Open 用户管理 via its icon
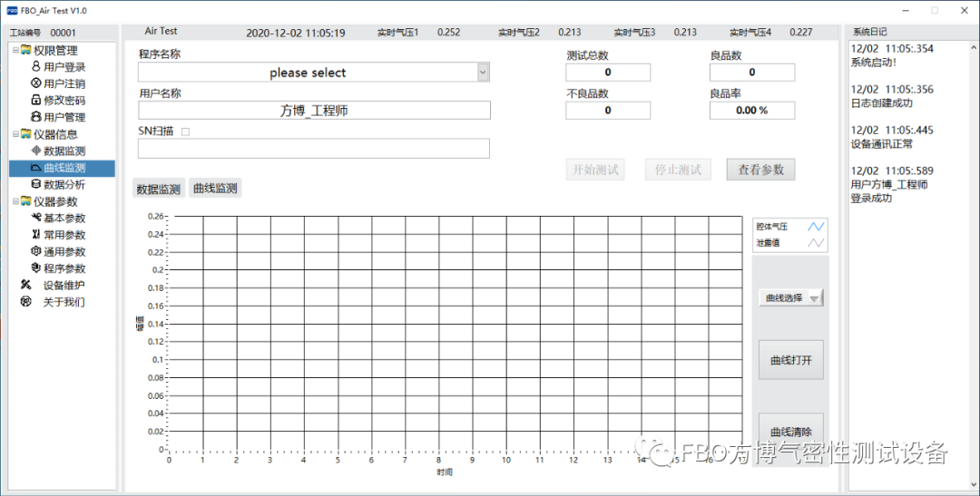This screenshot has height=496, width=980. pos(36,117)
